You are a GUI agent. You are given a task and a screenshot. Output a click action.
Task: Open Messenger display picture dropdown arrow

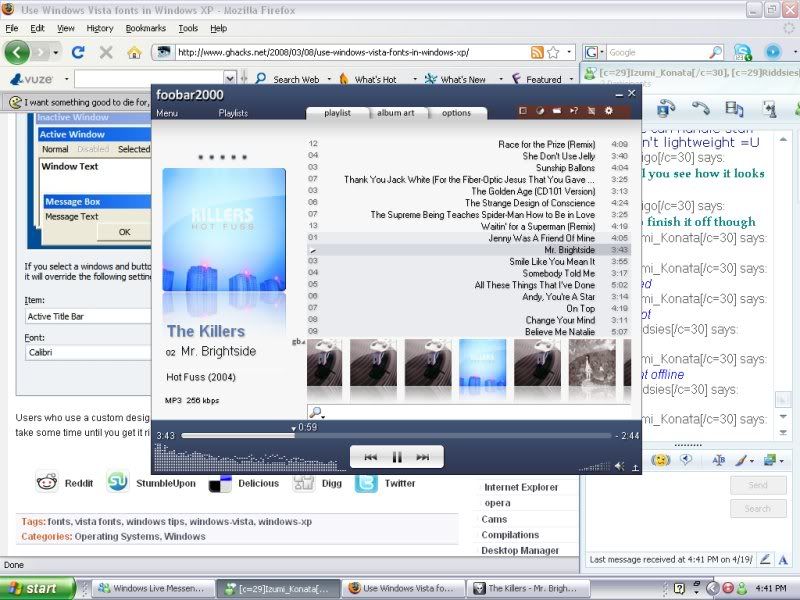point(782,461)
